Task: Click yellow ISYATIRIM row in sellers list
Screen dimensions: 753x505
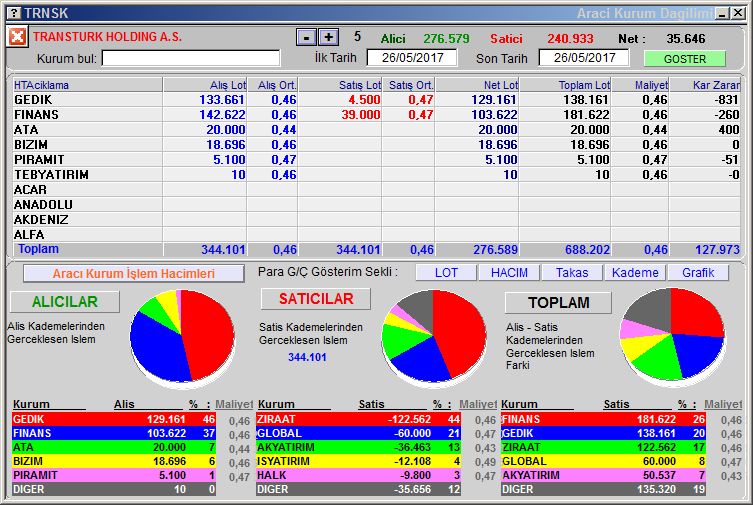Action: pos(358,461)
